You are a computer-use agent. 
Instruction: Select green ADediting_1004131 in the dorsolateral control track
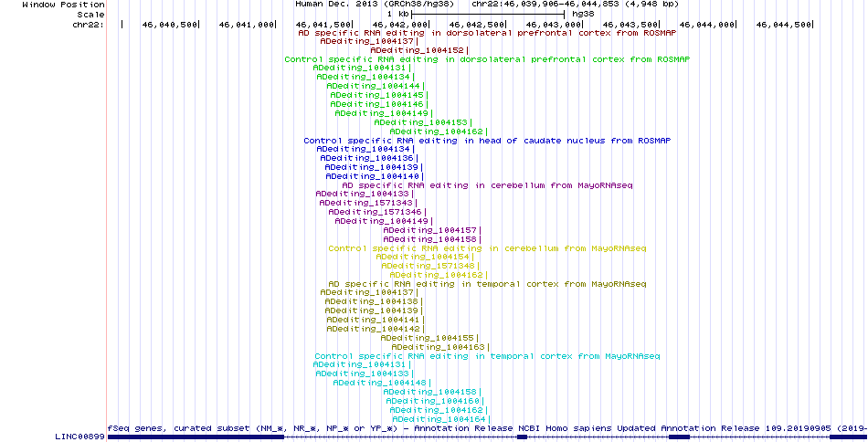point(362,68)
